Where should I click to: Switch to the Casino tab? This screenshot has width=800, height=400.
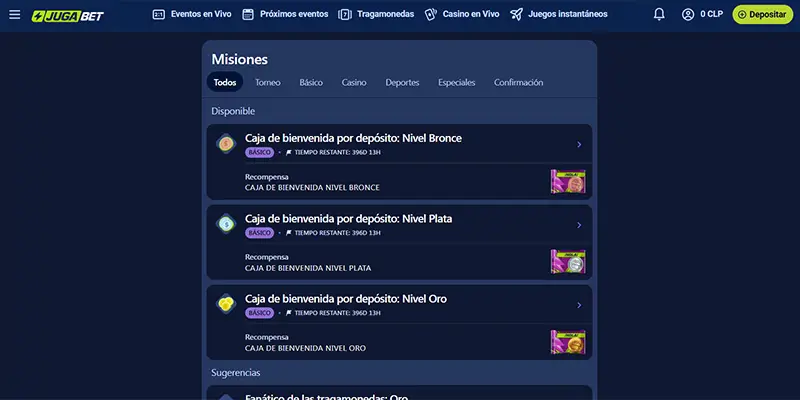point(354,82)
